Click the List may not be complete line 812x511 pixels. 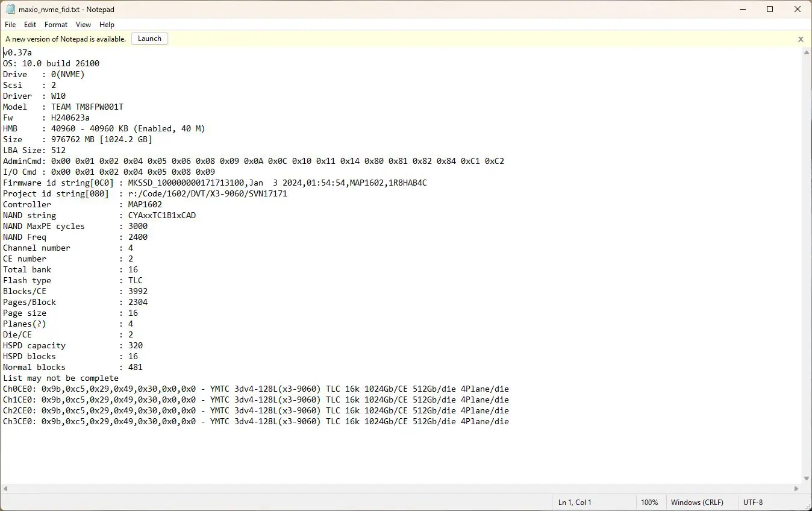coord(61,378)
